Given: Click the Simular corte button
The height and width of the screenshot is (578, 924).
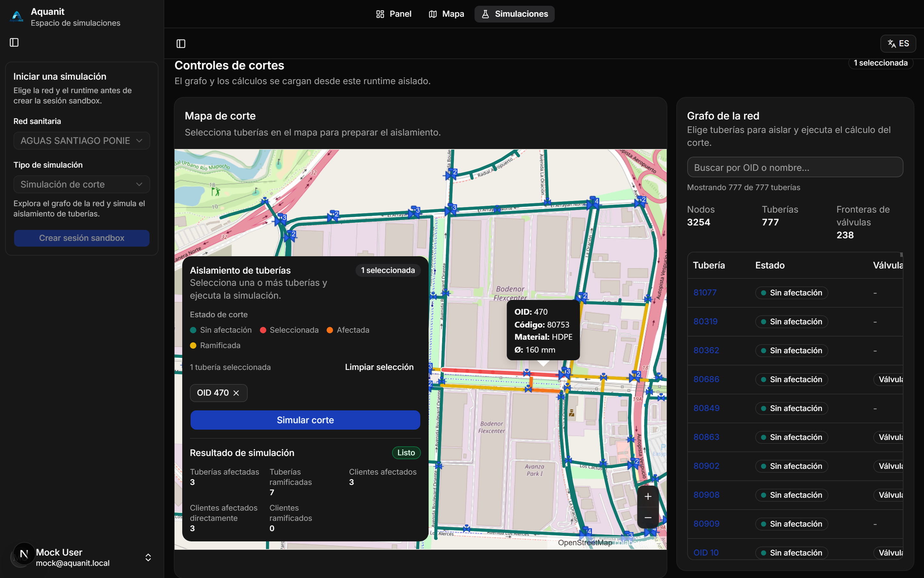Looking at the screenshot, I should click(305, 420).
